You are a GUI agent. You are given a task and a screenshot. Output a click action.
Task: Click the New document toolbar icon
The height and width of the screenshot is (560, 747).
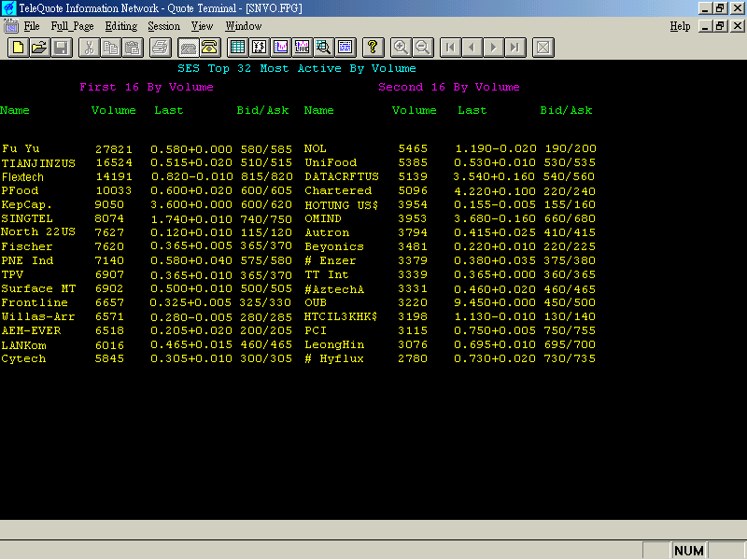(x=18, y=48)
